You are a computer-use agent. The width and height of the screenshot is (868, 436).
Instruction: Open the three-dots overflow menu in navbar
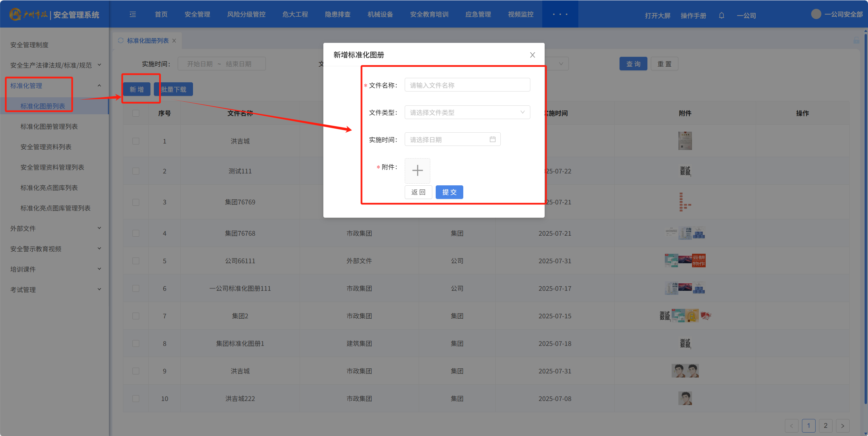[x=560, y=14]
